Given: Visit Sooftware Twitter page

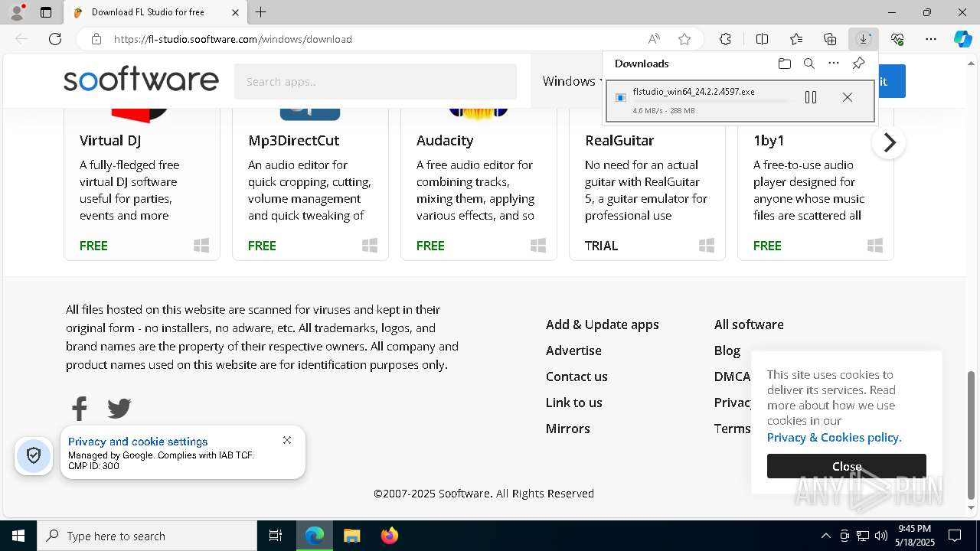Looking at the screenshot, I should pos(119,409).
